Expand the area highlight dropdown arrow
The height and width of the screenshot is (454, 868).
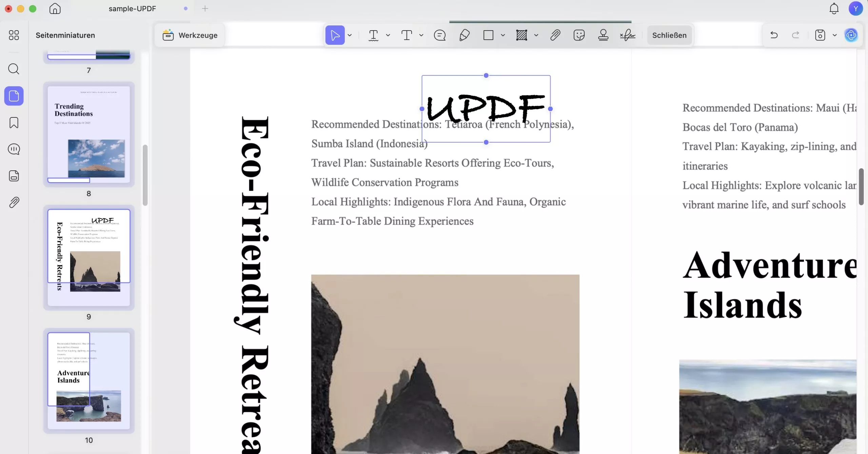[x=536, y=35]
